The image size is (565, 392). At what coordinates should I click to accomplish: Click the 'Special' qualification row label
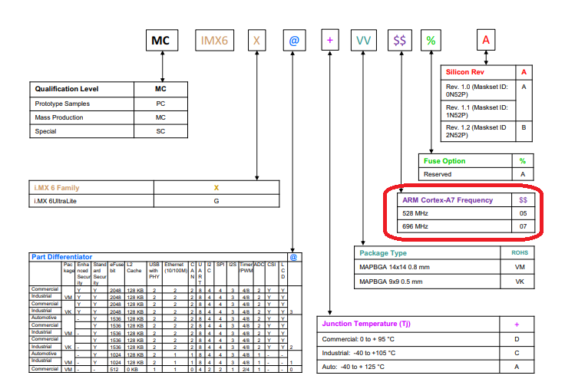(45, 131)
